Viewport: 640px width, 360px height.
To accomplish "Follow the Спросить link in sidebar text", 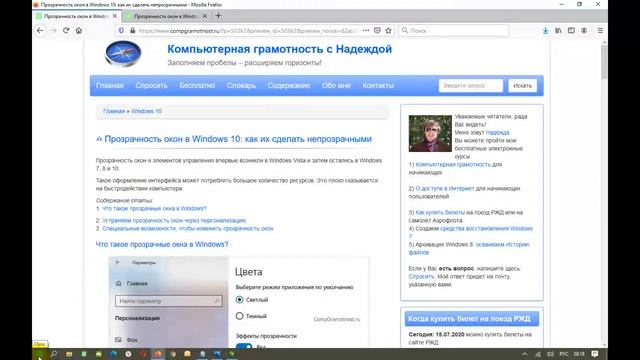I will coord(421,276).
